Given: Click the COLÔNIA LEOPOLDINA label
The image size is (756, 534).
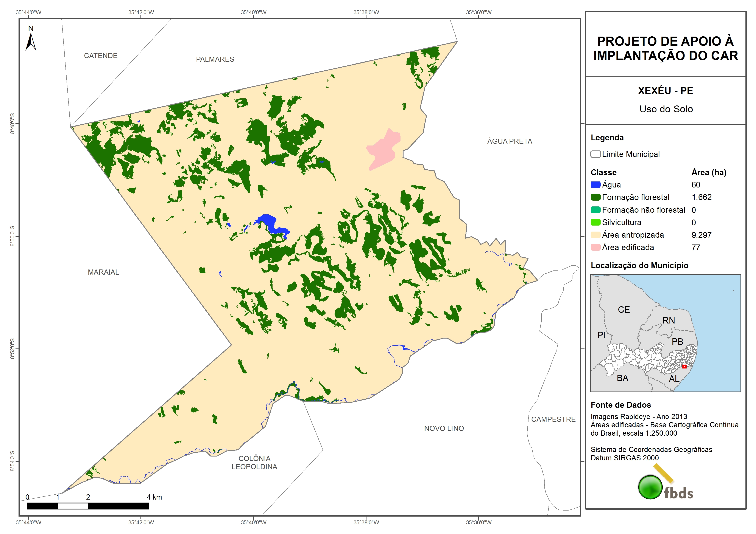Looking at the screenshot, I should click(254, 462).
